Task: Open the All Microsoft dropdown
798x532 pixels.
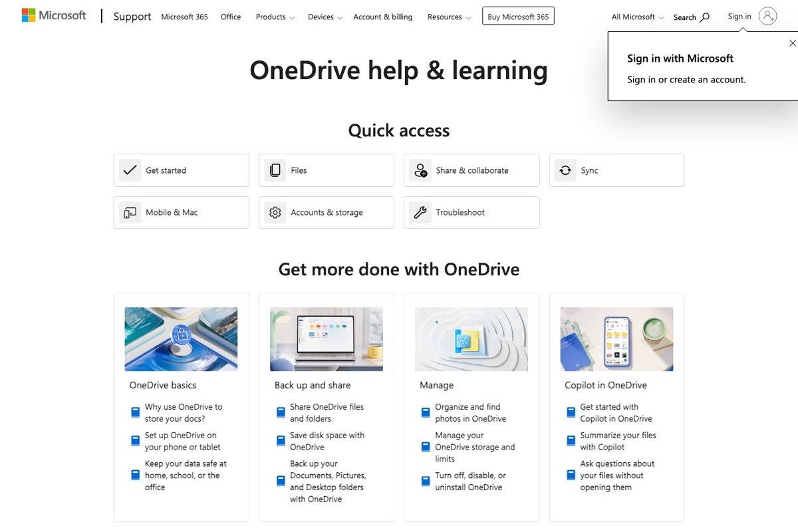Action: [x=637, y=17]
